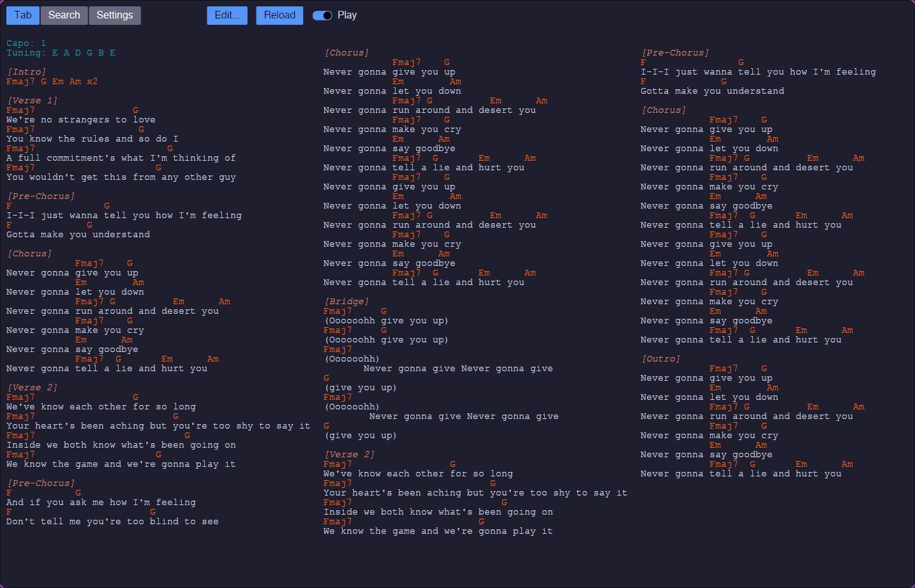Click the lyric "You wouldn't get this from any other guy"
This screenshot has height=588, width=915.
(121, 177)
